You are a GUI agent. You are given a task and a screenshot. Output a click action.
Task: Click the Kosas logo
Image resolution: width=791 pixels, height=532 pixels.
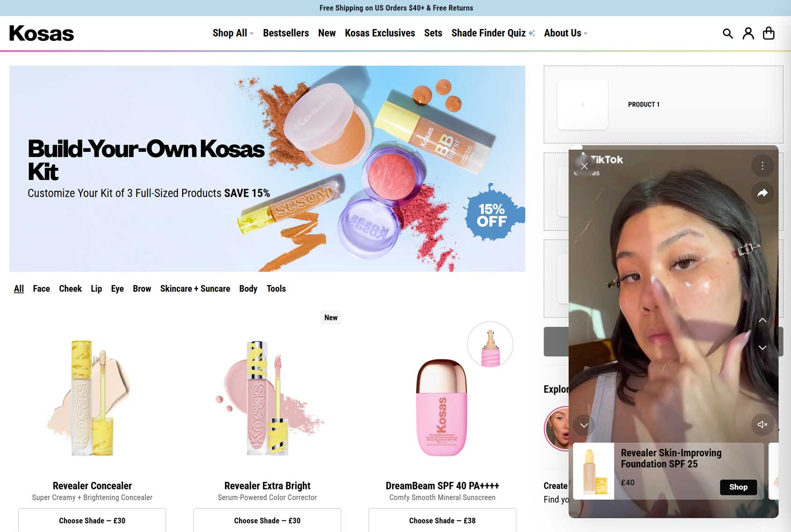42,33
